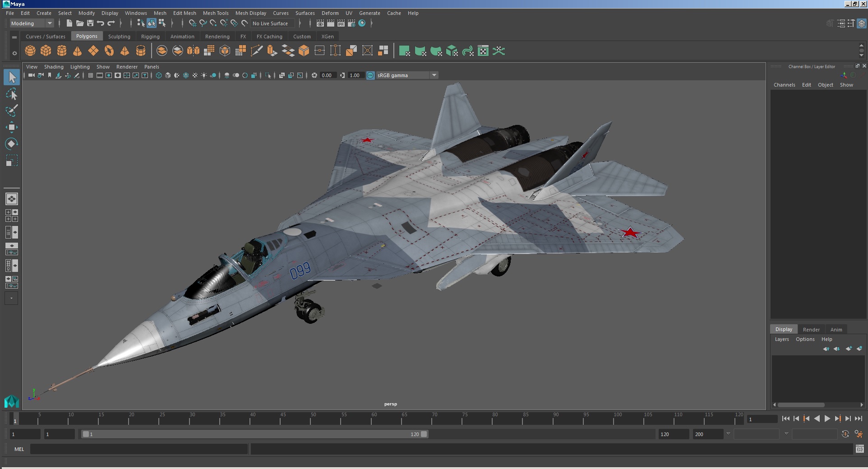This screenshot has width=868, height=469.
Task: Open the shelf tab list menu
Action: (14, 37)
